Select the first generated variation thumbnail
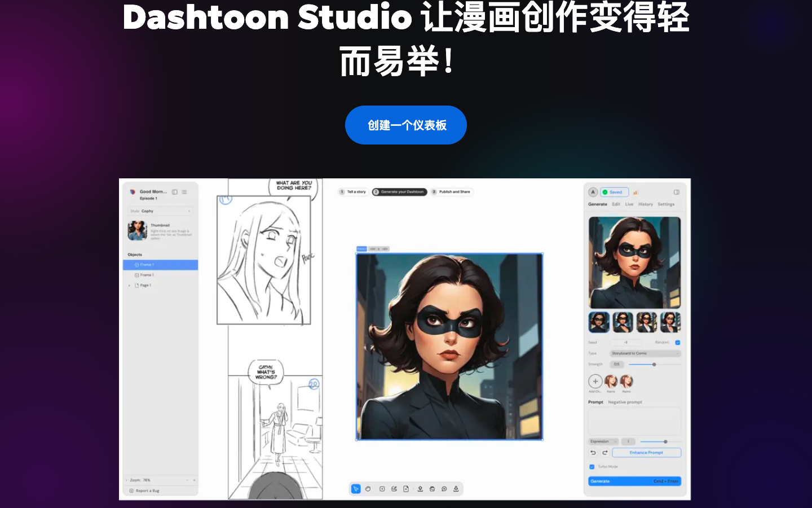Screen dimensions: 812x508 click(599, 322)
